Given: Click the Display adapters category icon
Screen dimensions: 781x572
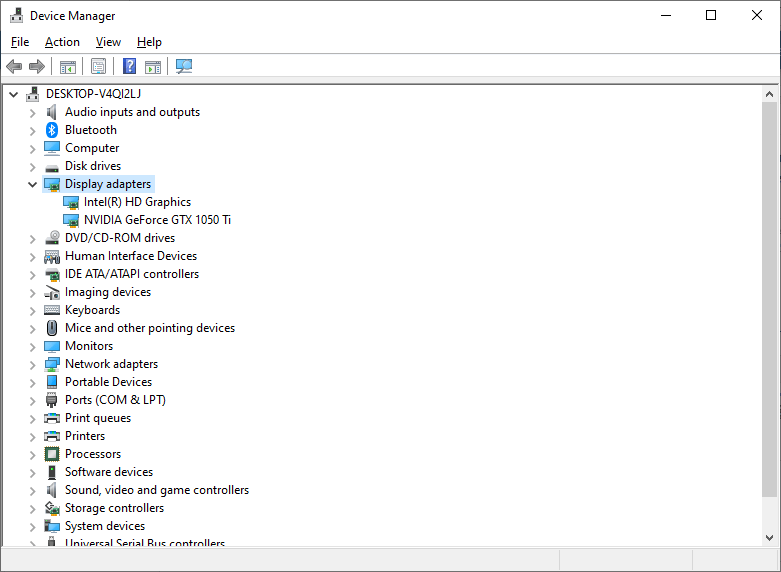Looking at the screenshot, I should pyautogui.click(x=52, y=184).
